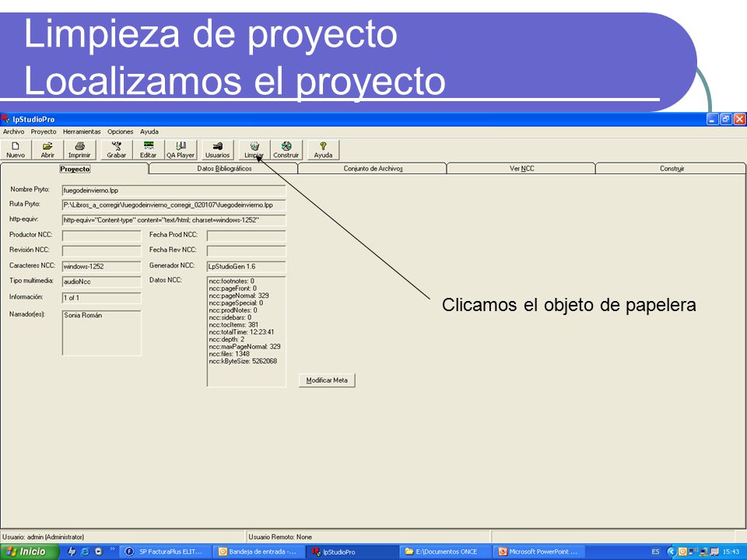Click the restore button of lpStudioPro window
The image size is (747, 560).
click(x=725, y=119)
